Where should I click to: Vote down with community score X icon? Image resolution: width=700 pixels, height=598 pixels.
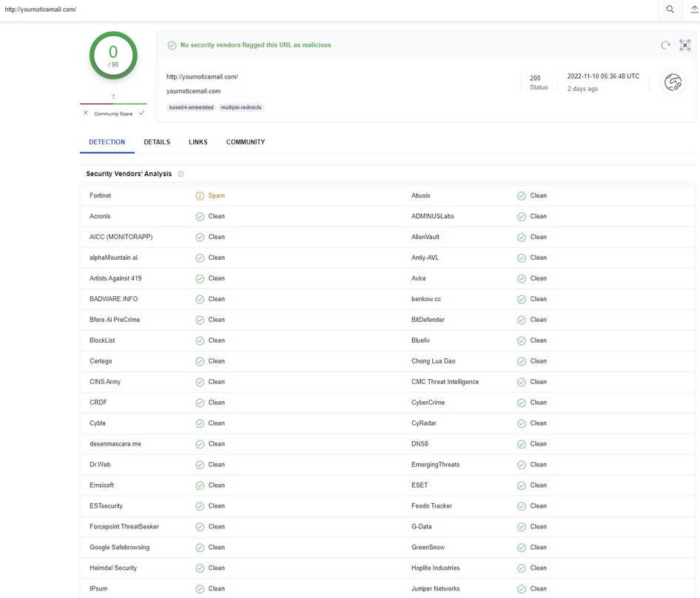[86, 113]
